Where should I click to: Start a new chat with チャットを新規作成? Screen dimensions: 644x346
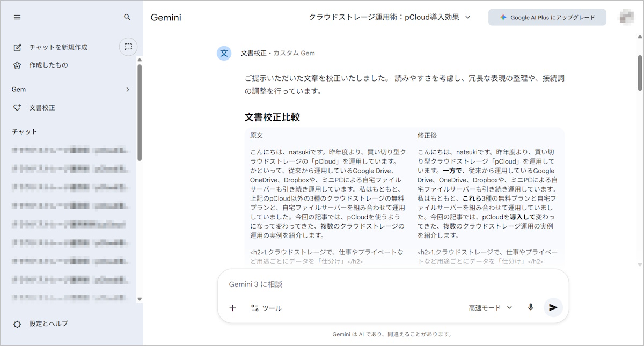[58, 47]
